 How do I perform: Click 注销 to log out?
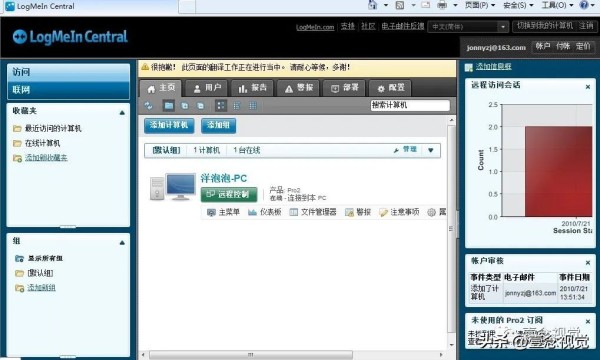(x=586, y=26)
